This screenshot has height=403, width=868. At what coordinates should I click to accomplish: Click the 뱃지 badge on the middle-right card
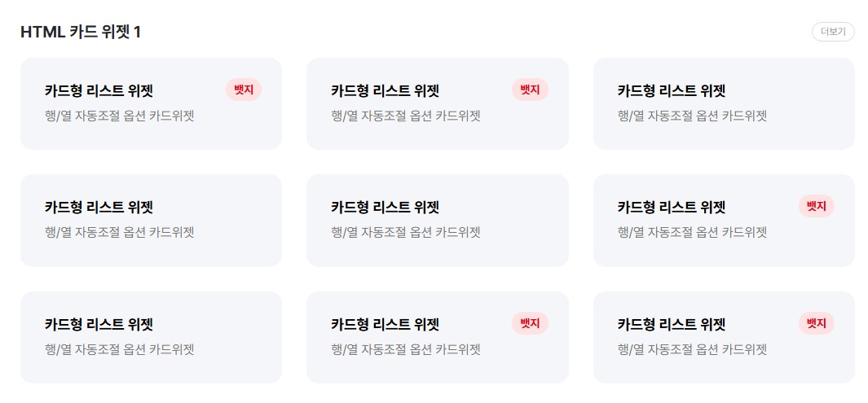(816, 206)
